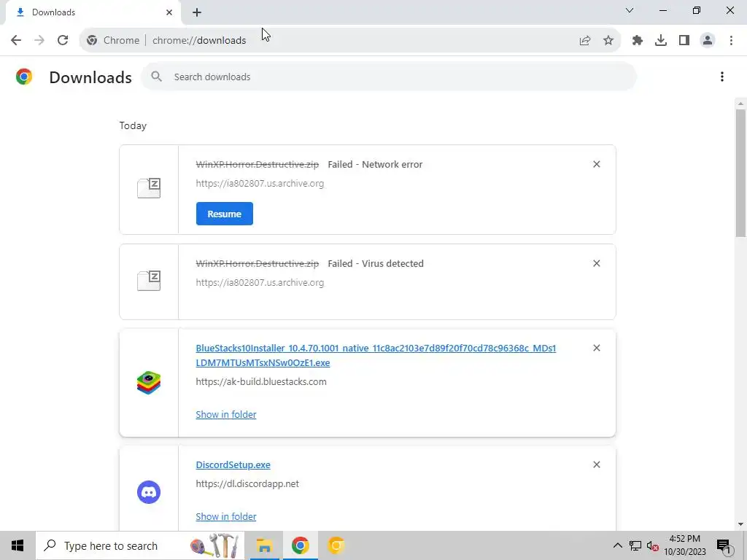Expand the system tray hidden icons chevron
Viewport: 747px width, 560px height.
pyautogui.click(x=617, y=545)
